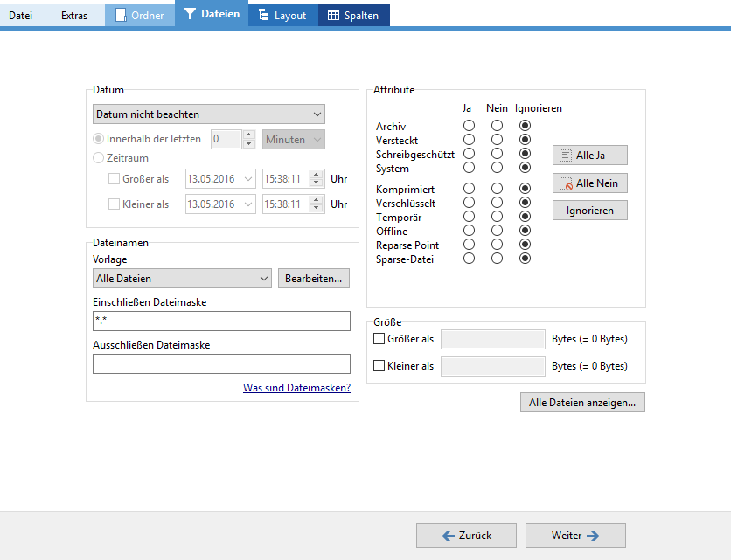Viewport: 731px width, 560px height.
Task: Open the Was sind Dateimasken link
Action: point(296,388)
